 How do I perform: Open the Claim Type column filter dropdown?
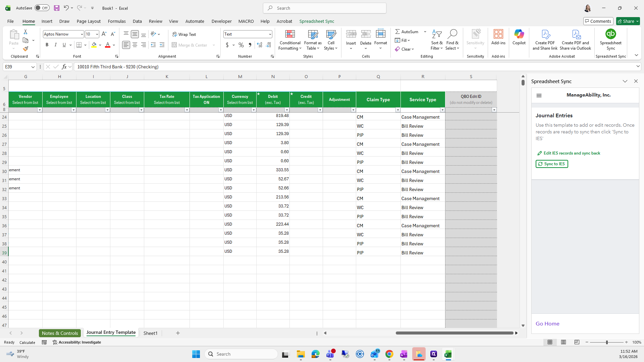(398, 110)
